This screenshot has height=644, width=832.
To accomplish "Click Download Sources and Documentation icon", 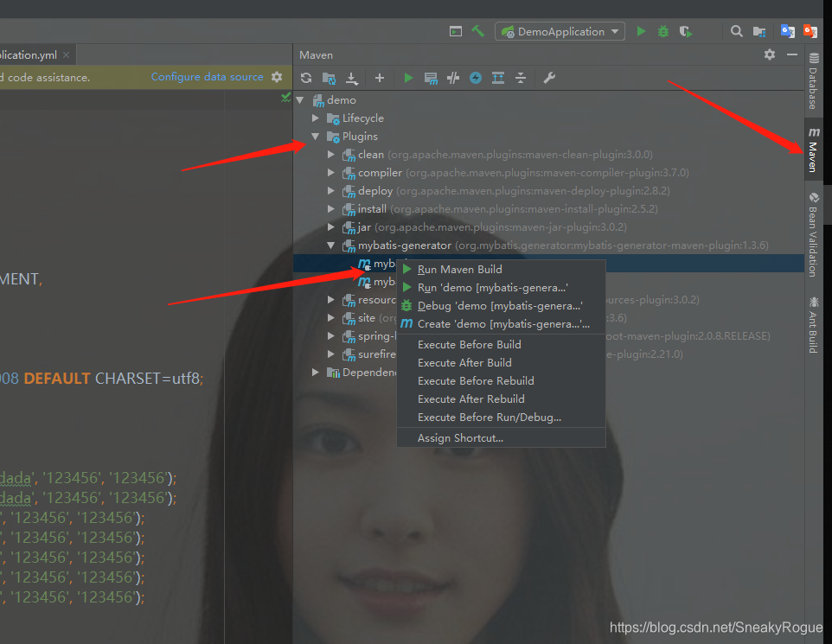I will tap(352, 79).
